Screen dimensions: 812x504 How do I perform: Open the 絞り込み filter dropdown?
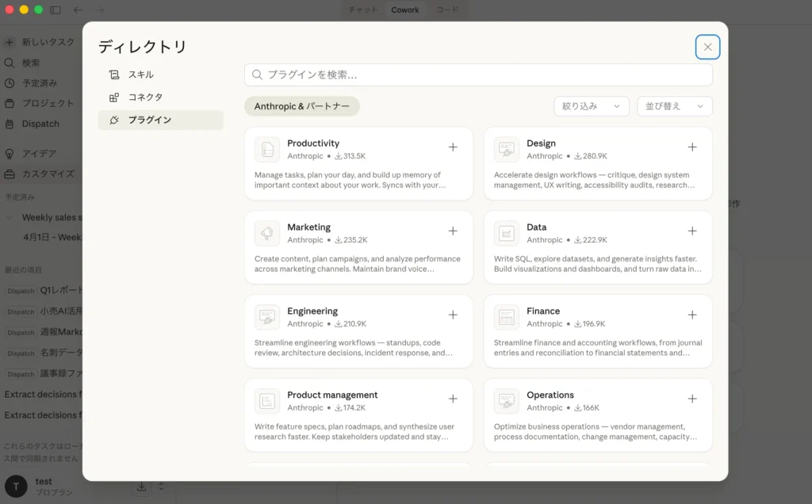coord(591,106)
